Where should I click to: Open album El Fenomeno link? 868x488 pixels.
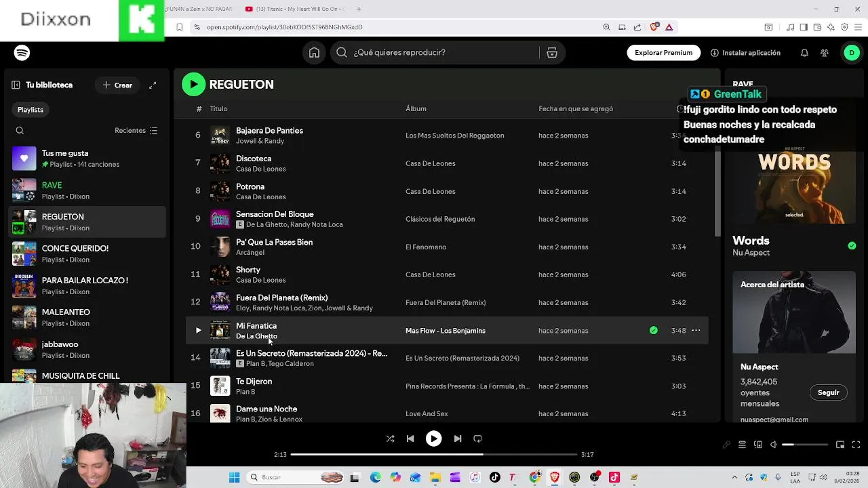click(x=426, y=247)
